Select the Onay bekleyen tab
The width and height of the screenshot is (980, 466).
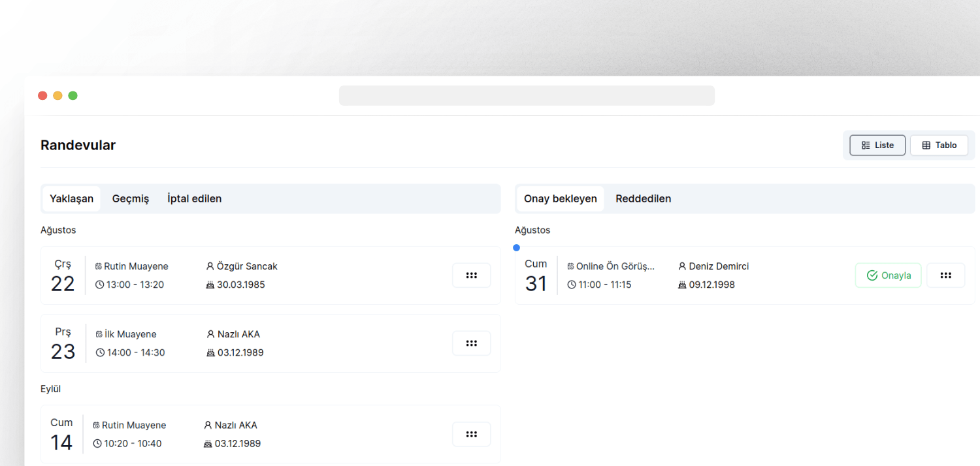click(560, 199)
